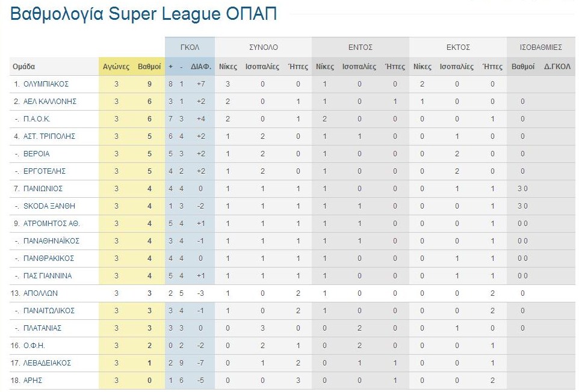579x392 pixels.
Task: Click the Αγώνες column header
Action: click(116, 67)
